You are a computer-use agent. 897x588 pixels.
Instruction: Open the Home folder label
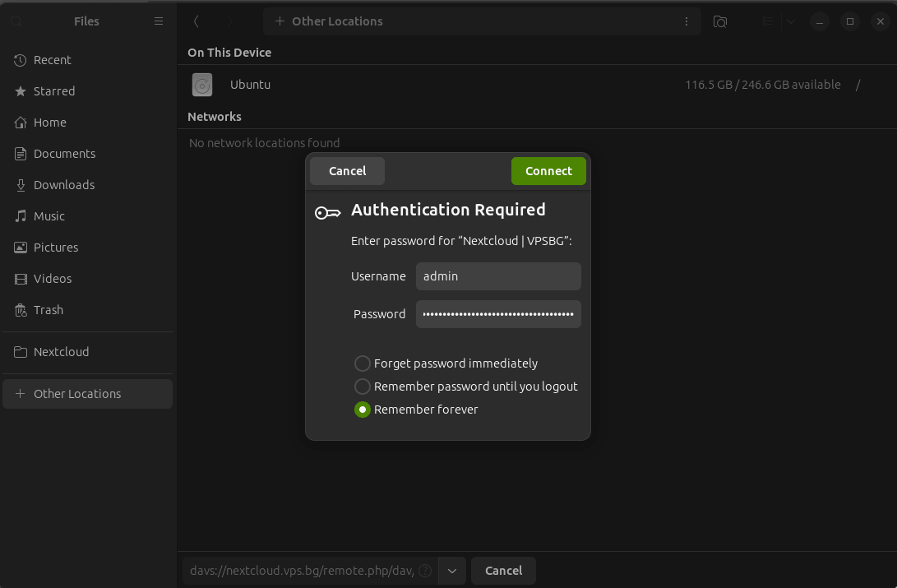point(50,123)
